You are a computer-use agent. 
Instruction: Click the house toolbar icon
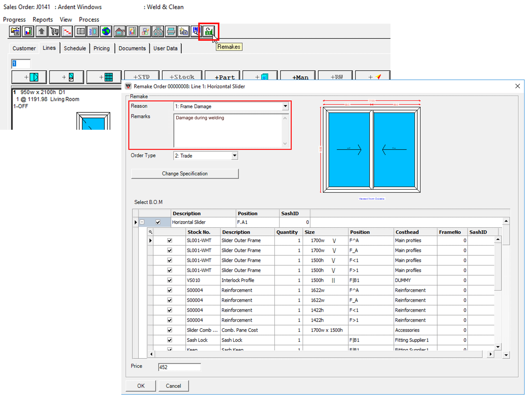click(120, 32)
